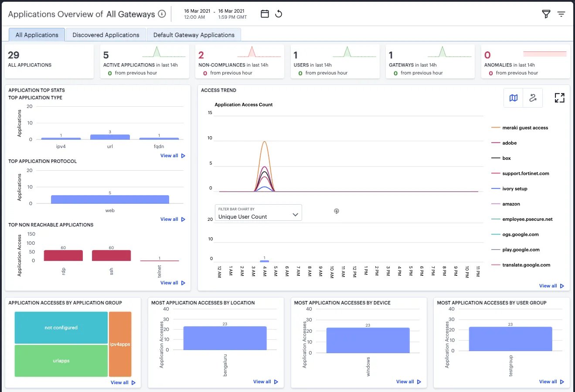Viewport: 575px width, 392px height.
Task: Toggle box series in legend
Action: click(x=501, y=158)
